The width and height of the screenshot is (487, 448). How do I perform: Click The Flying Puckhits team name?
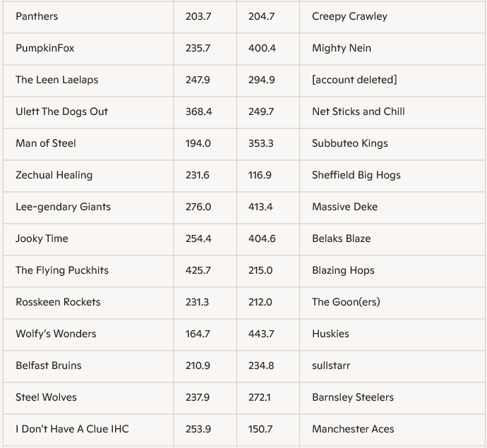62,270
